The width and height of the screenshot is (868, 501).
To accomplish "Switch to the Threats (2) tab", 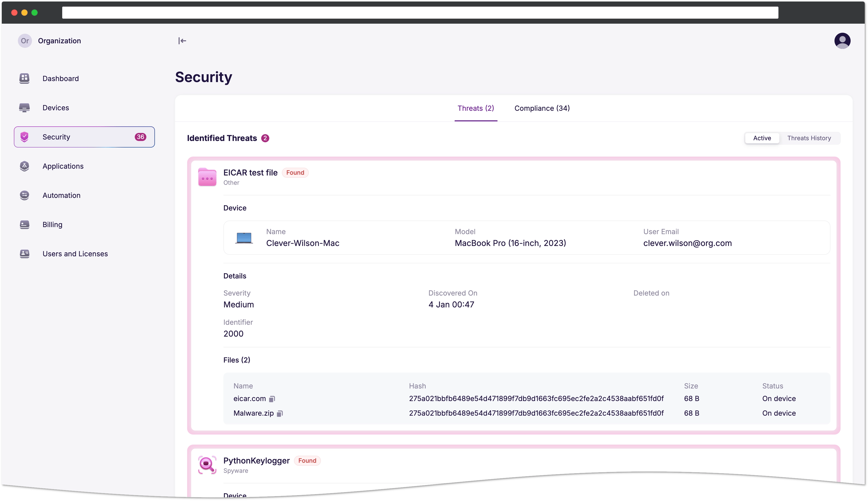I will [476, 109].
